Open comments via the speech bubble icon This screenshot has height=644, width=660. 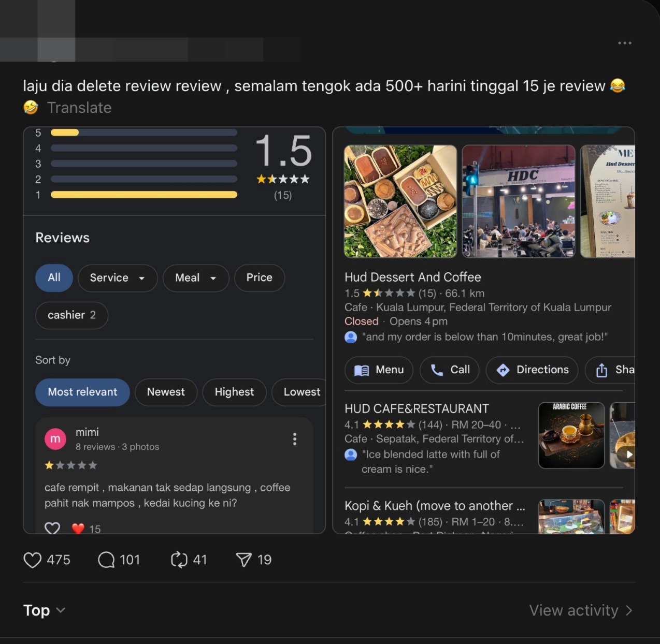pos(106,560)
